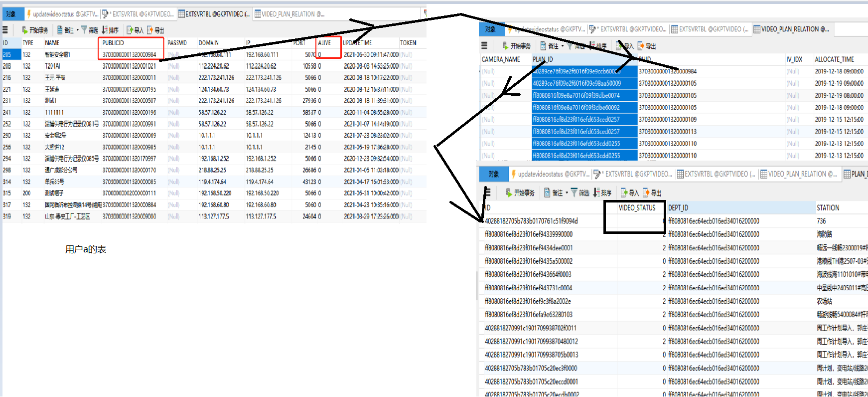Click the allocate time '2019-12-19 08:00:00'

tap(839, 95)
